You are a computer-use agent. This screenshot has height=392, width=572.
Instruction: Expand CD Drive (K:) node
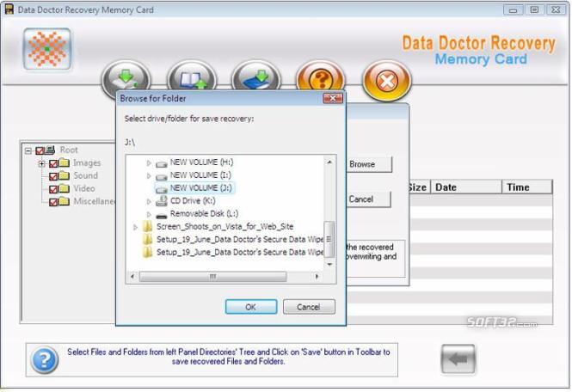point(149,201)
